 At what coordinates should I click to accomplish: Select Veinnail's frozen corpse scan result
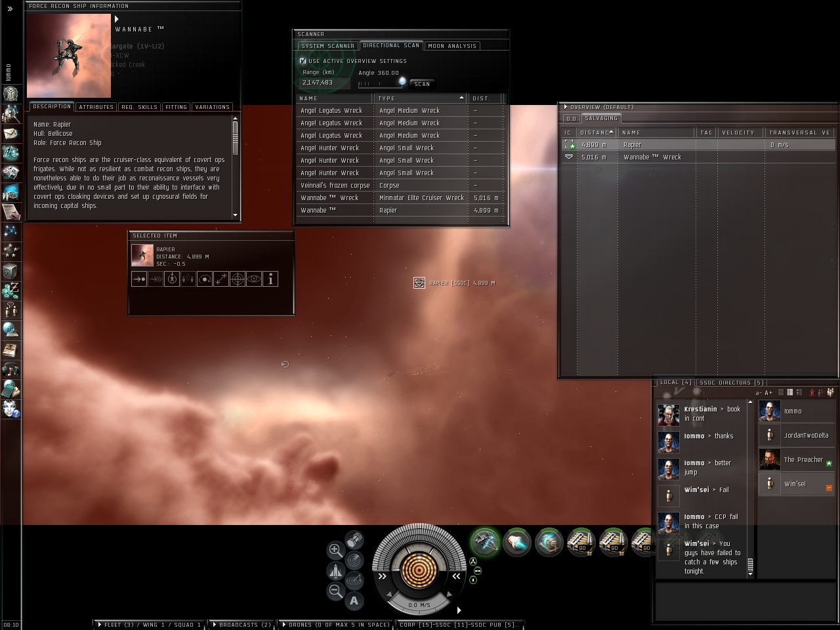(x=400, y=186)
